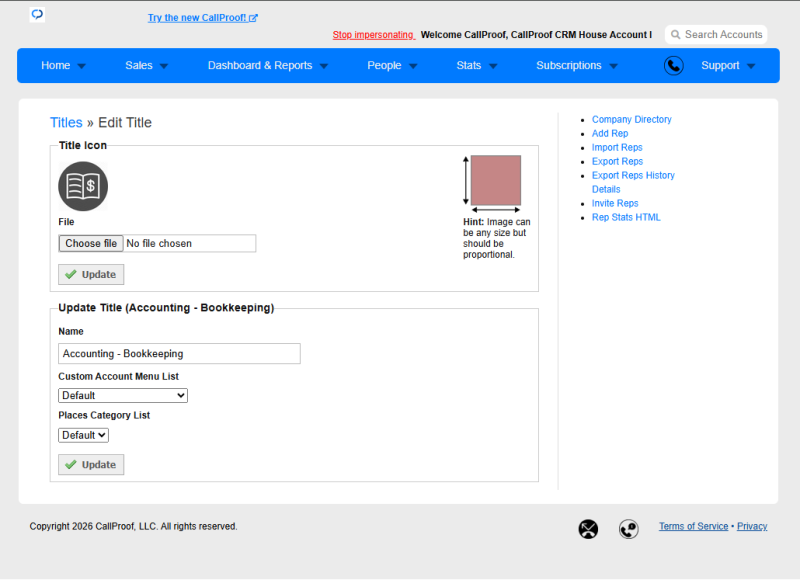Expand the Sales dropdown arrow
The image size is (800, 580).
coord(164,66)
